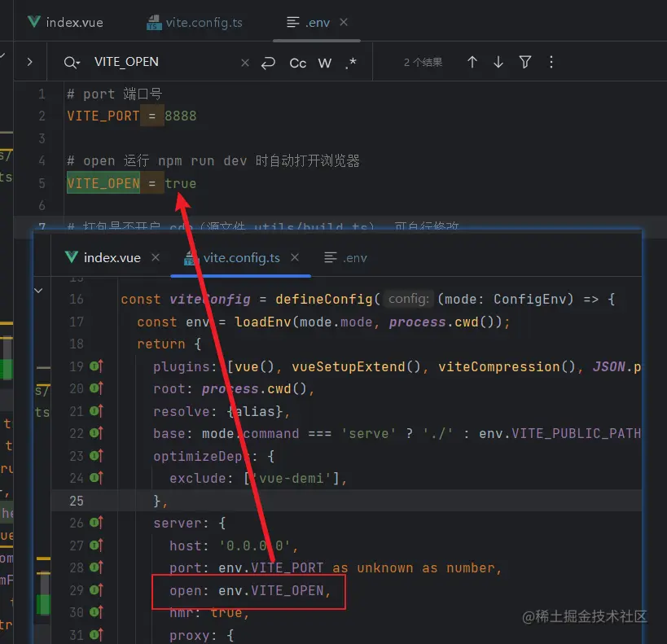
Task: Open search history magnifier dropdown
Action: coord(72,63)
